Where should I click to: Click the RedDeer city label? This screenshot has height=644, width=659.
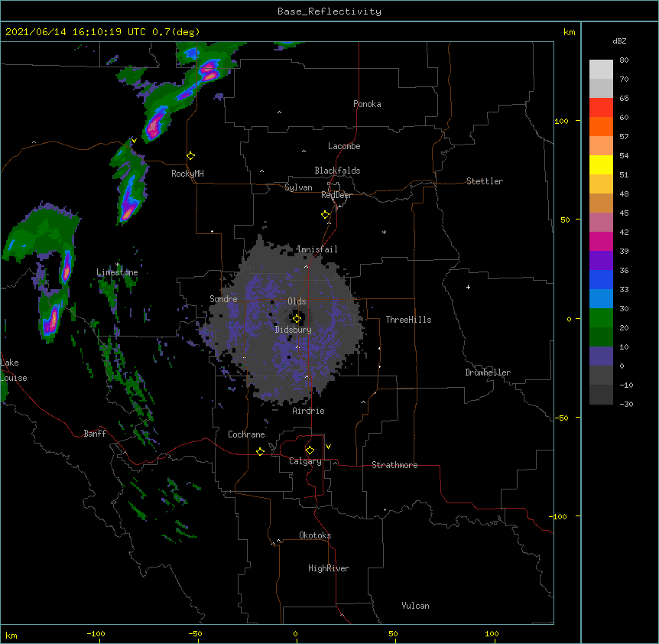coord(336,195)
